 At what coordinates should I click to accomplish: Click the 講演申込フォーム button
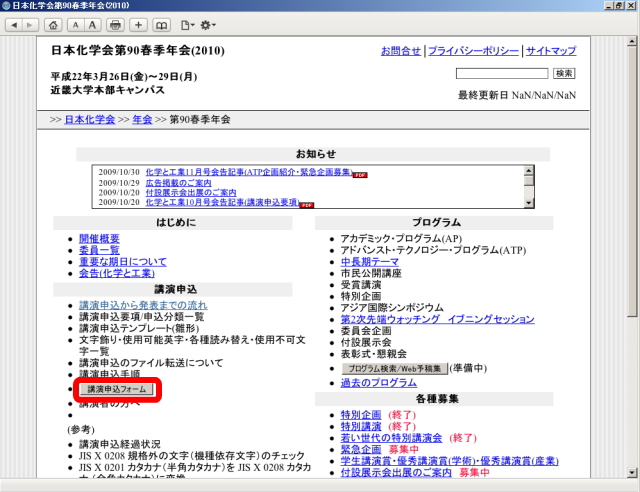pyautogui.click(x=117, y=389)
